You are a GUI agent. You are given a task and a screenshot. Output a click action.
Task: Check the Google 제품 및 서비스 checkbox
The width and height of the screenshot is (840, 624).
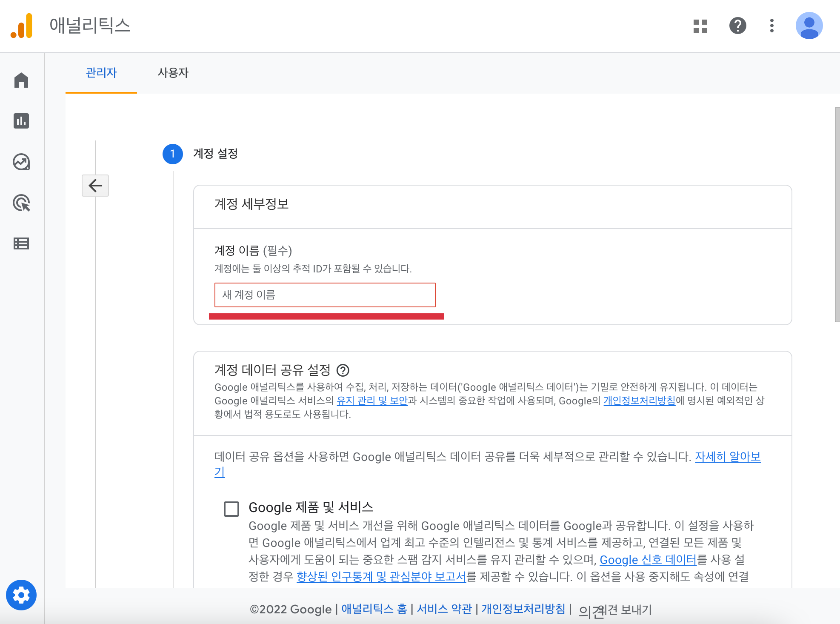click(x=231, y=509)
